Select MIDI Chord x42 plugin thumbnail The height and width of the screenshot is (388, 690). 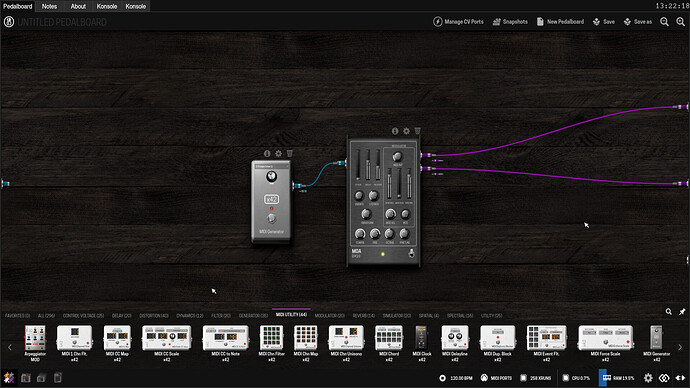389,338
